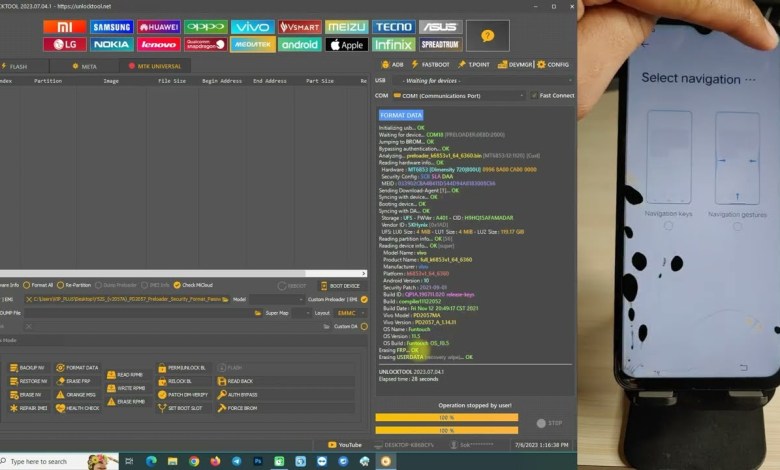Open the ADB tool tab
Image resolution: width=780 pixels, height=470 pixels.
tap(392, 65)
